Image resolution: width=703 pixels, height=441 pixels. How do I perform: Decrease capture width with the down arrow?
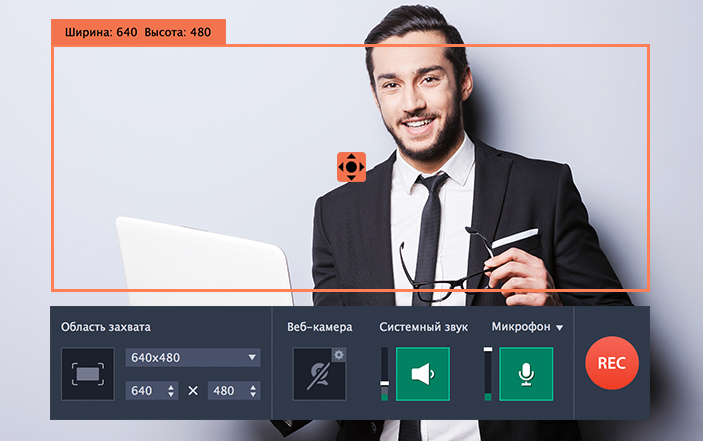pos(171,395)
